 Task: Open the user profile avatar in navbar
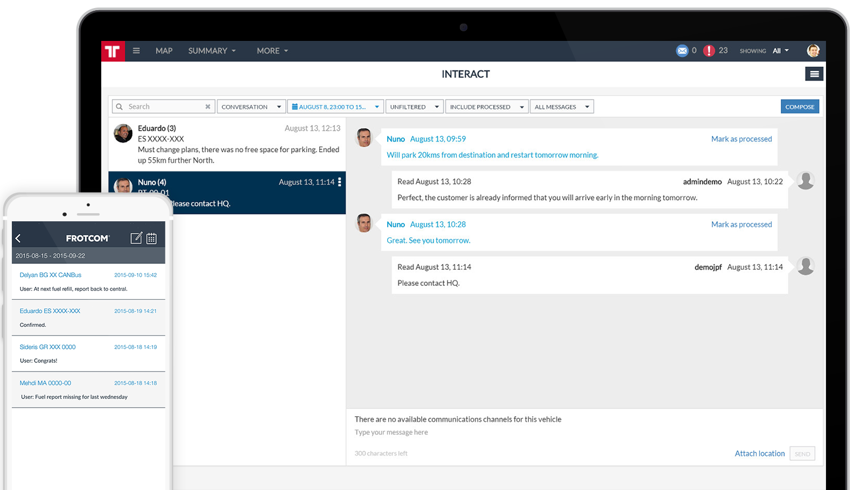pyautogui.click(x=813, y=51)
